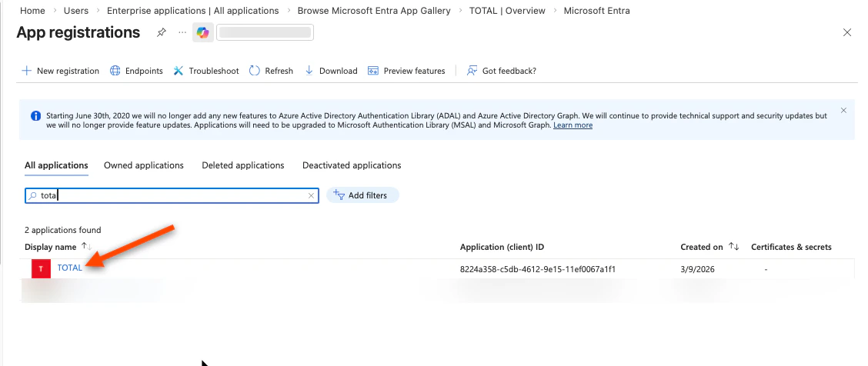
Task: Click the red TOTAL app icon
Action: [41, 268]
